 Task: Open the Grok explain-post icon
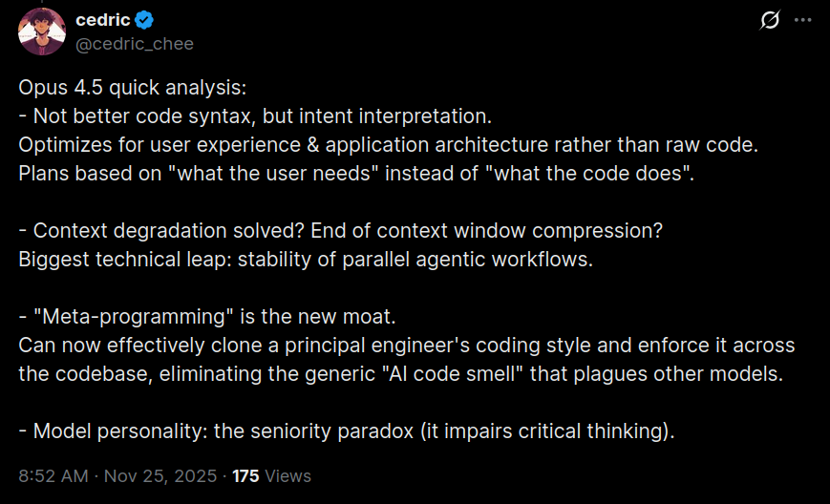[x=769, y=21]
